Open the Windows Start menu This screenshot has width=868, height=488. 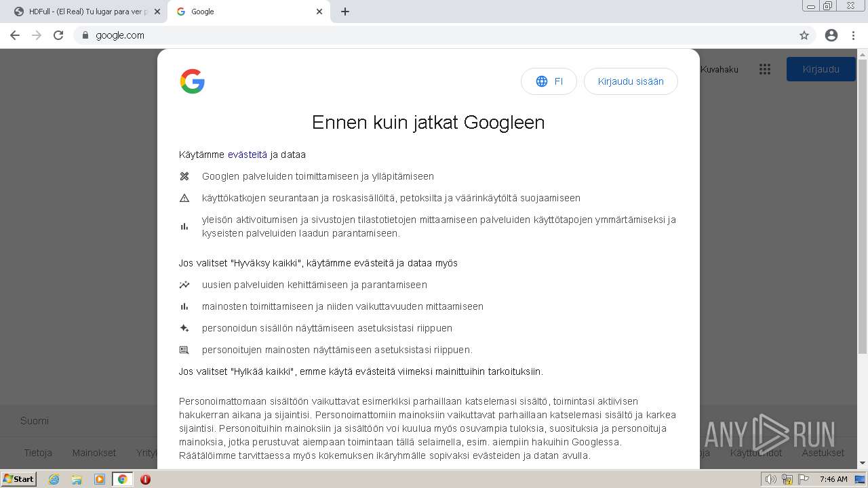(19, 479)
